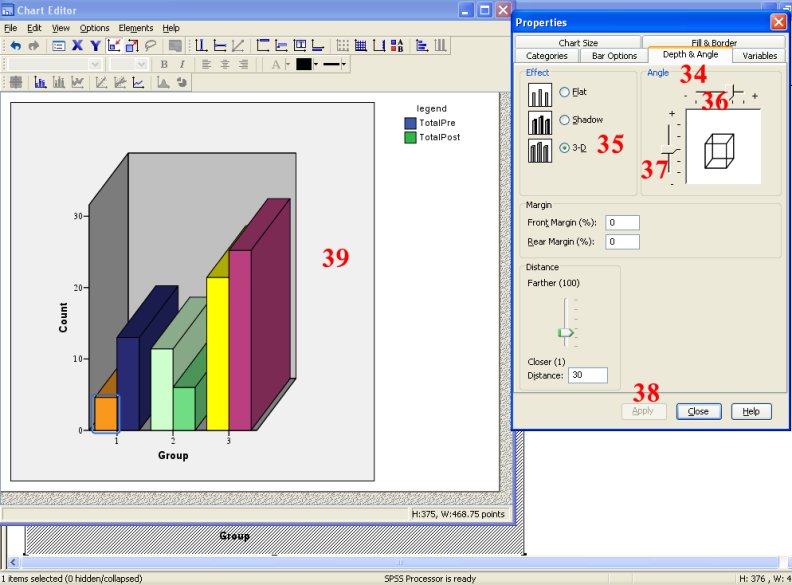This screenshot has height=585, width=792.
Task: Click the left arrow on the horizontal scrollbar
Action: 13,562
